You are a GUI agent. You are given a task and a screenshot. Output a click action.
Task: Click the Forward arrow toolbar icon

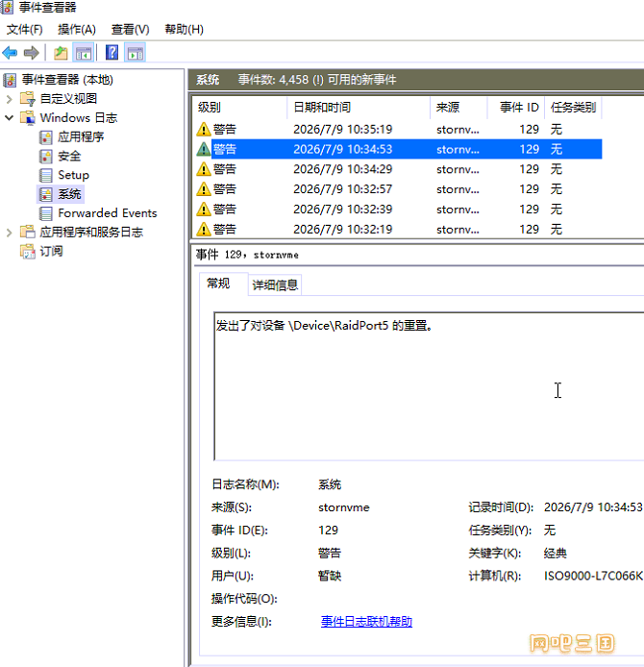[32, 53]
